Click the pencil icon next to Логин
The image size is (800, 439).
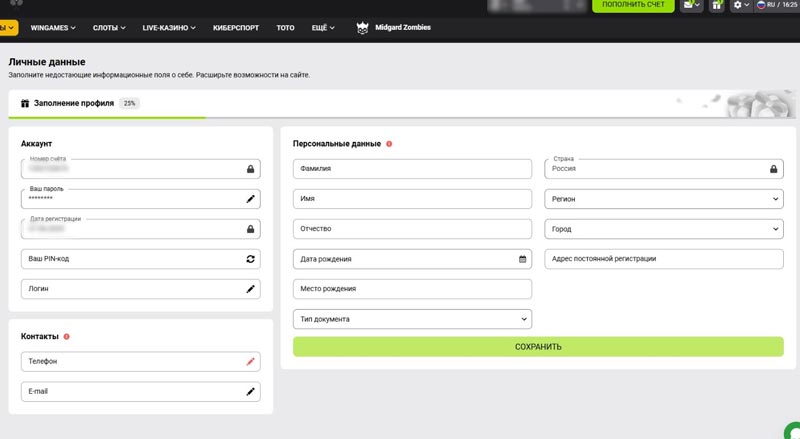pos(250,289)
